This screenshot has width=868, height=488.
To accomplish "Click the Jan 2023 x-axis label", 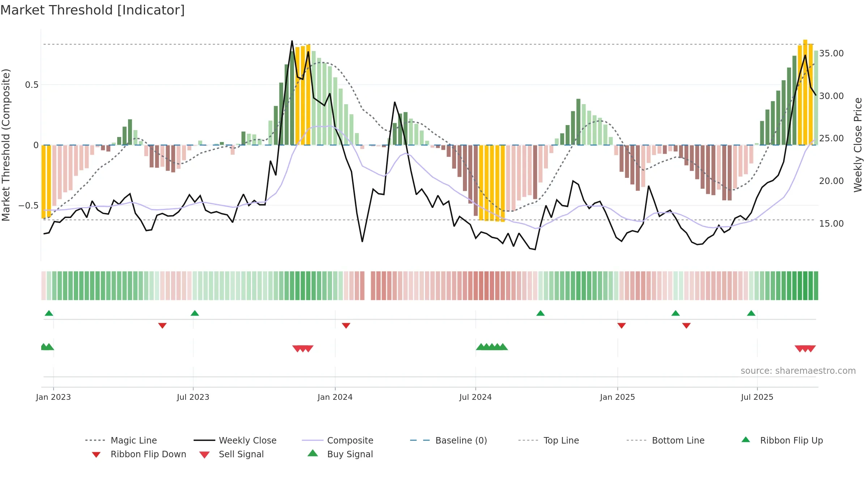I will (54, 397).
